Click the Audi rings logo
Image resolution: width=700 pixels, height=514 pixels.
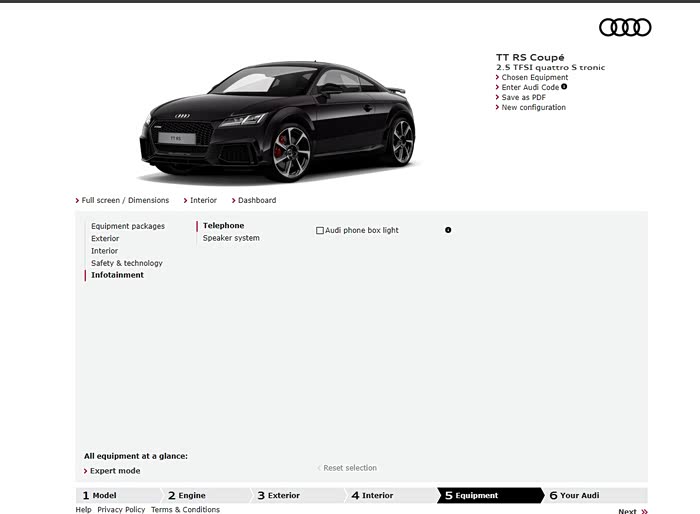(625, 27)
